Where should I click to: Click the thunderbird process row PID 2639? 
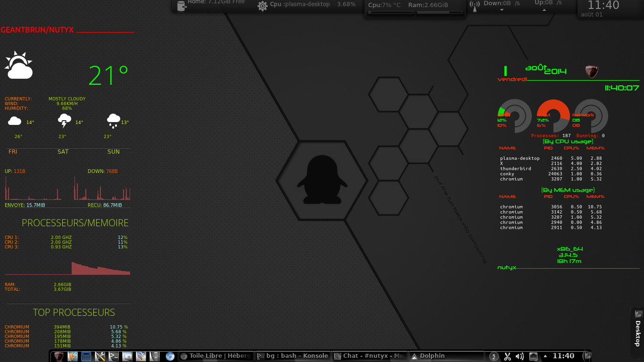point(551,169)
